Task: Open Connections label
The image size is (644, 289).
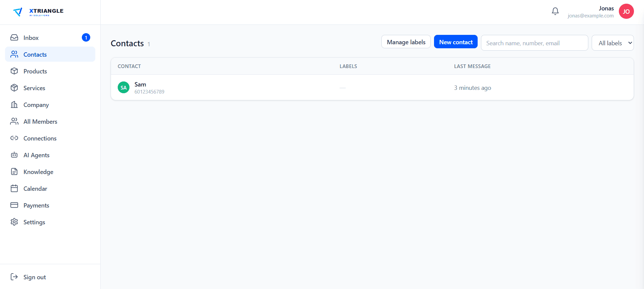Action: point(40,138)
